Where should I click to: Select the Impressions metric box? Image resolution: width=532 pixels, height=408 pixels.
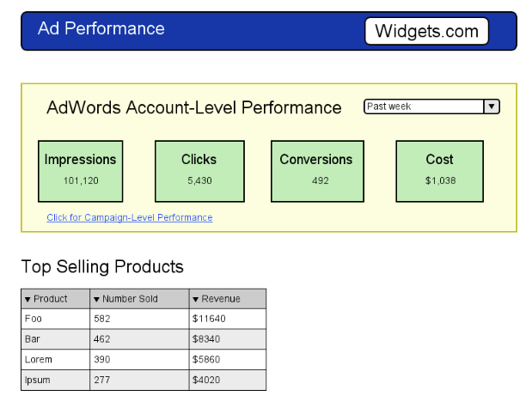coord(80,171)
